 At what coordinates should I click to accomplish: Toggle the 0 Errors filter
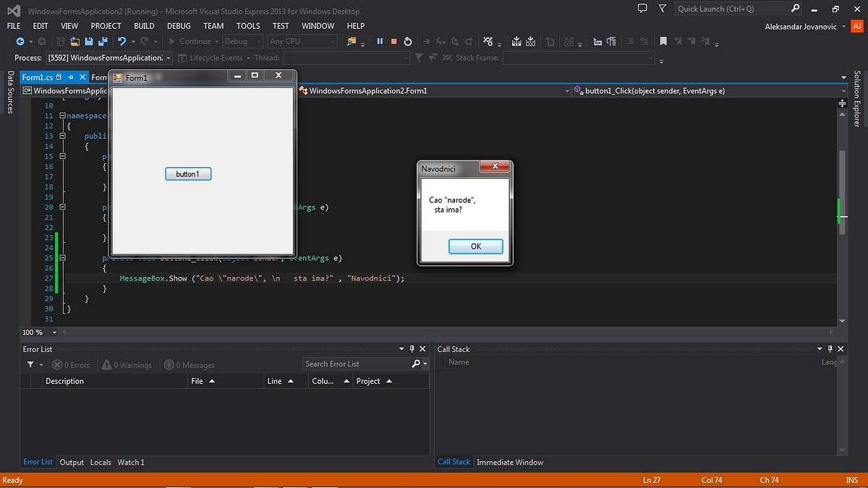[x=71, y=365]
